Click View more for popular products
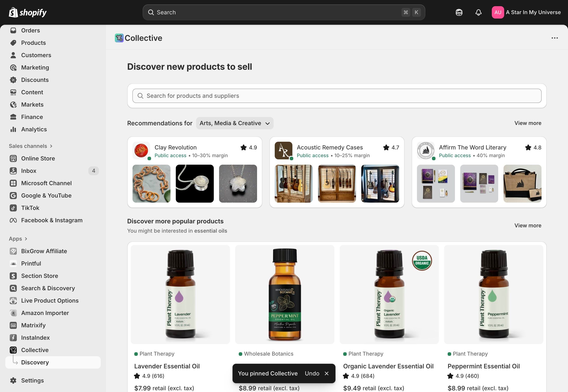Image resolution: width=568 pixels, height=392 pixels. [528, 226]
